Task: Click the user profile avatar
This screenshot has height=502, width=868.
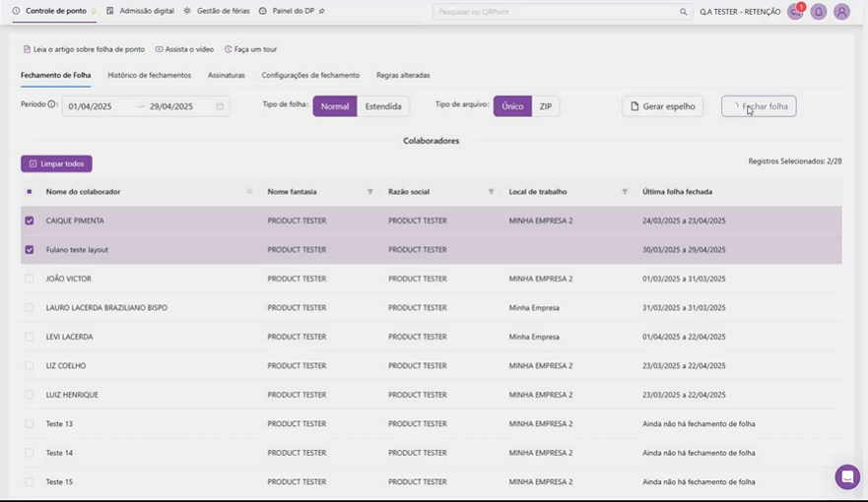Action: point(841,12)
